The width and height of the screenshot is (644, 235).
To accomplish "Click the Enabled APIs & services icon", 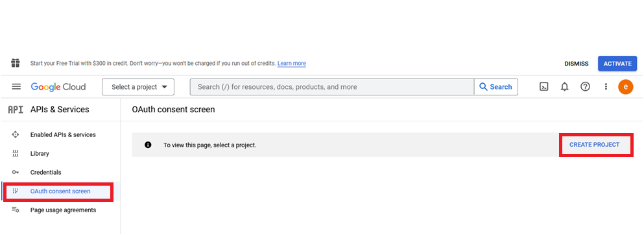I will tap(16, 135).
